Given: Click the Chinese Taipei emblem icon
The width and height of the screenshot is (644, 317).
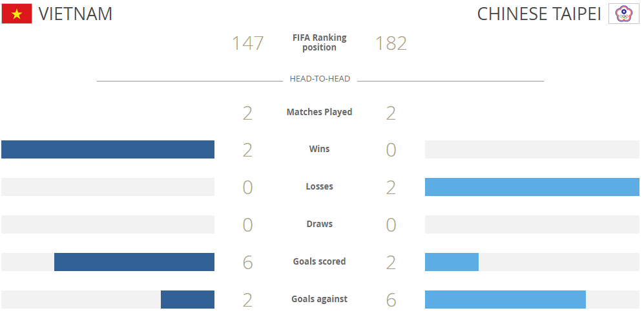Looking at the screenshot, I should [623, 14].
